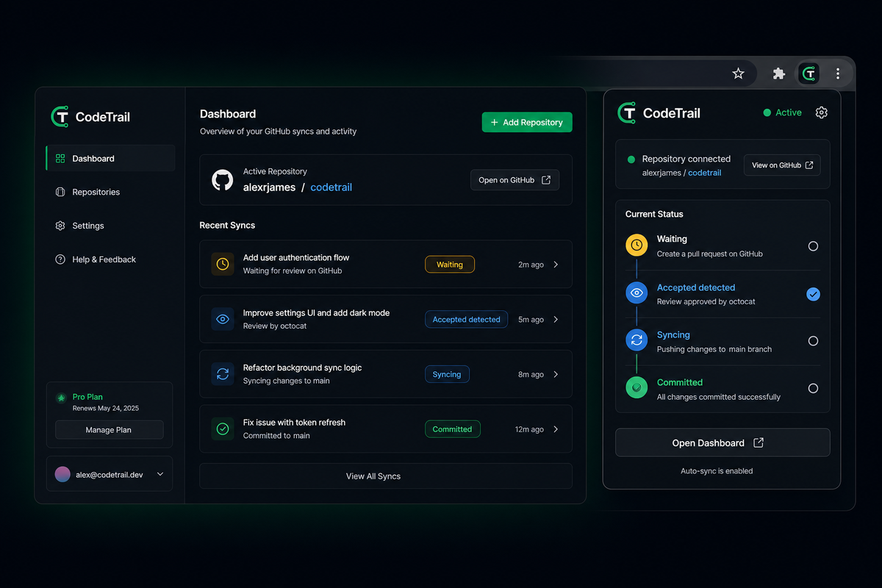The height and width of the screenshot is (588, 882).
Task: Click the green Repository connected status dot
Action: click(x=631, y=159)
